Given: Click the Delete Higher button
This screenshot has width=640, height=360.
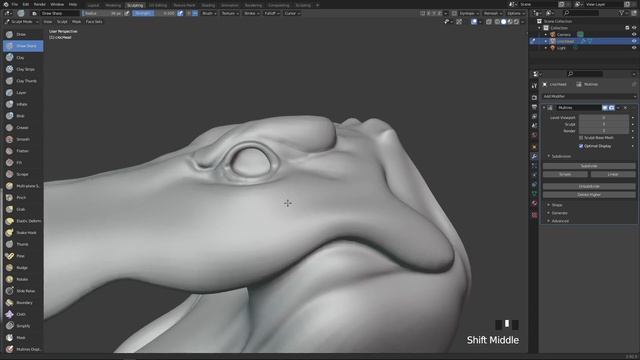Looking at the screenshot, I should pyautogui.click(x=589, y=195).
